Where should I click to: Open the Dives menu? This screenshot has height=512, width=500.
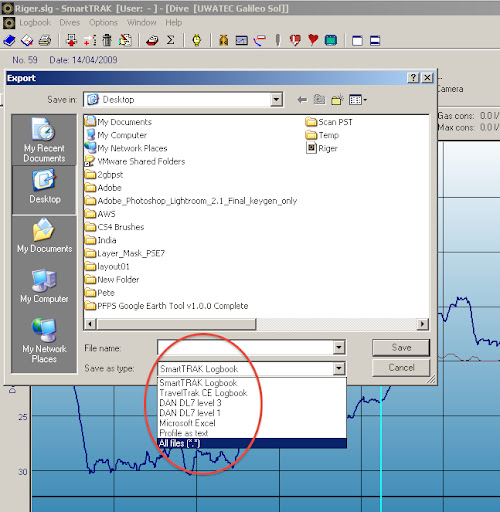click(70, 23)
